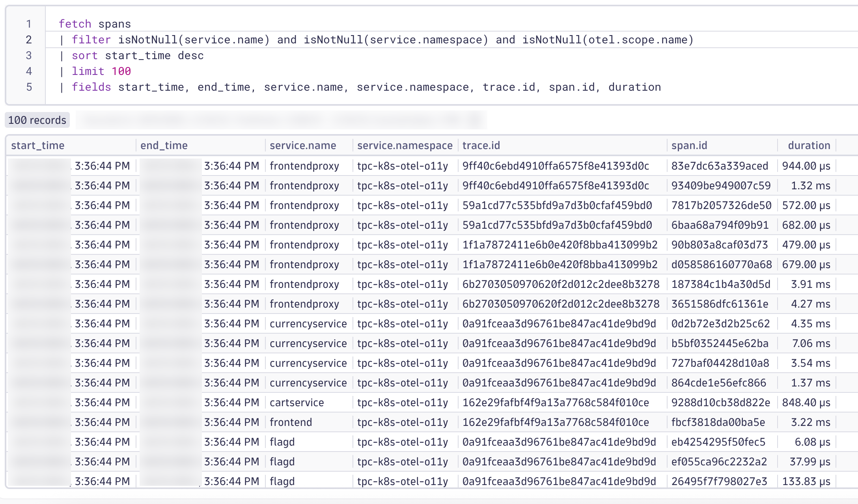The height and width of the screenshot is (504, 858).
Task: Click the filter keyword on query line 2
Action: pos(91,39)
